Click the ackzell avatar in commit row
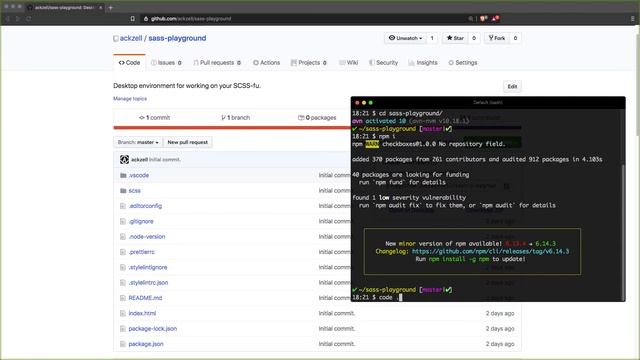The image size is (640, 360). coord(124,160)
